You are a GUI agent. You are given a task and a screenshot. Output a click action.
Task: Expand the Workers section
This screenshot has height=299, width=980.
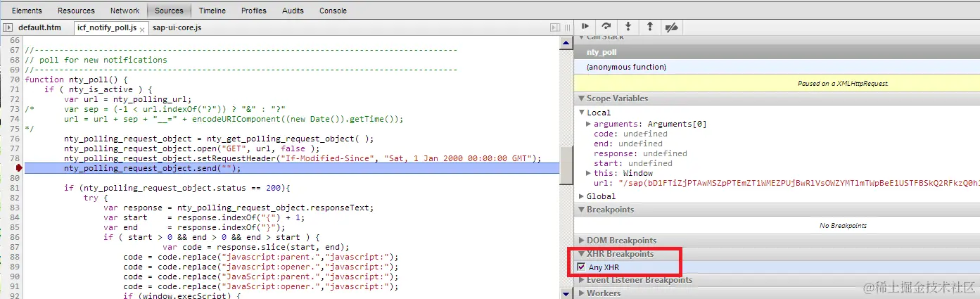(581, 293)
